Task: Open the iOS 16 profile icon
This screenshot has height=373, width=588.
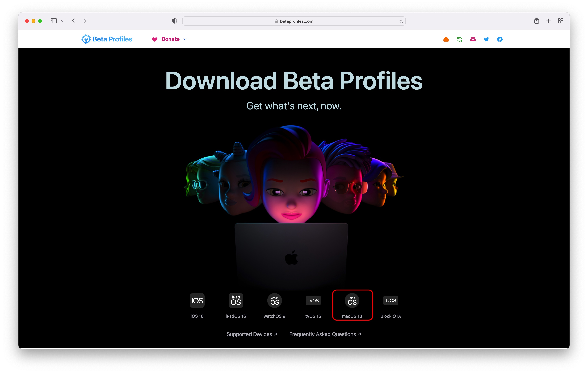Action: pyautogui.click(x=197, y=300)
